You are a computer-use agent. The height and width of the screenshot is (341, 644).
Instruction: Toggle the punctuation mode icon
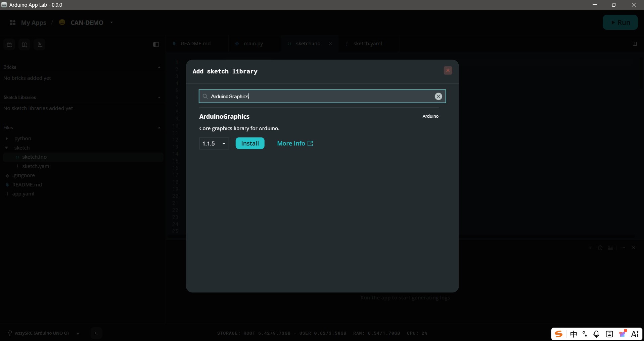point(585,334)
